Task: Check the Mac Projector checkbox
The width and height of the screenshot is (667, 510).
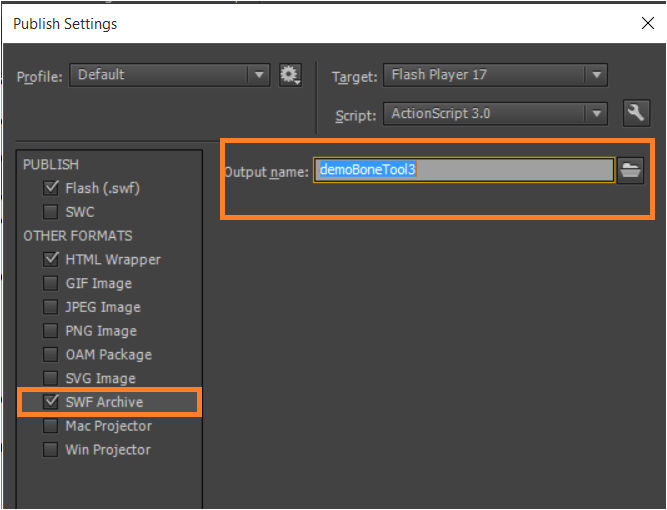Action: tap(51, 426)
